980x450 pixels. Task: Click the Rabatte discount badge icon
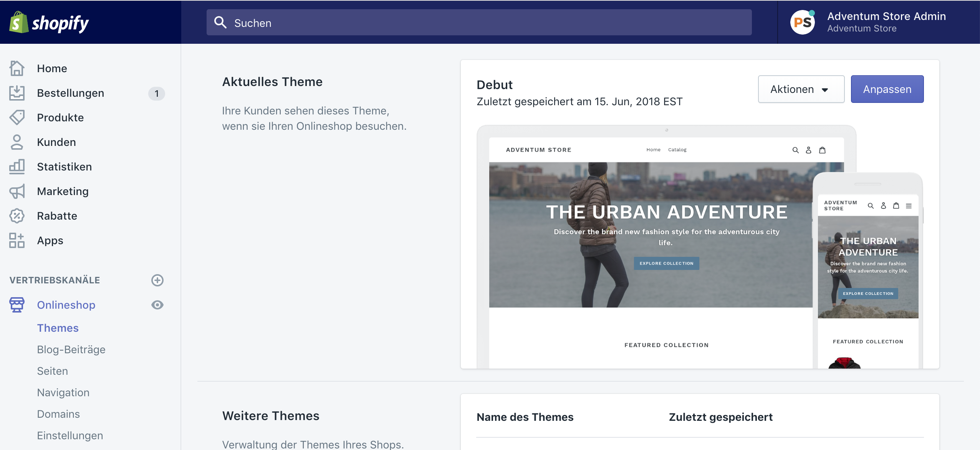click(x=17, y=216)
